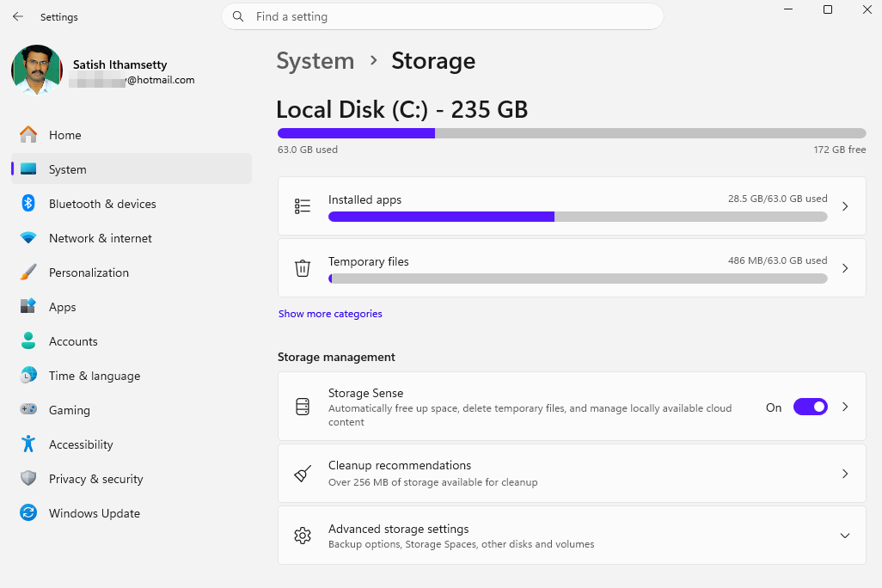Click the Advanced storage settings title
Viewport: 882px width, 588px height.
click(398, 529)
